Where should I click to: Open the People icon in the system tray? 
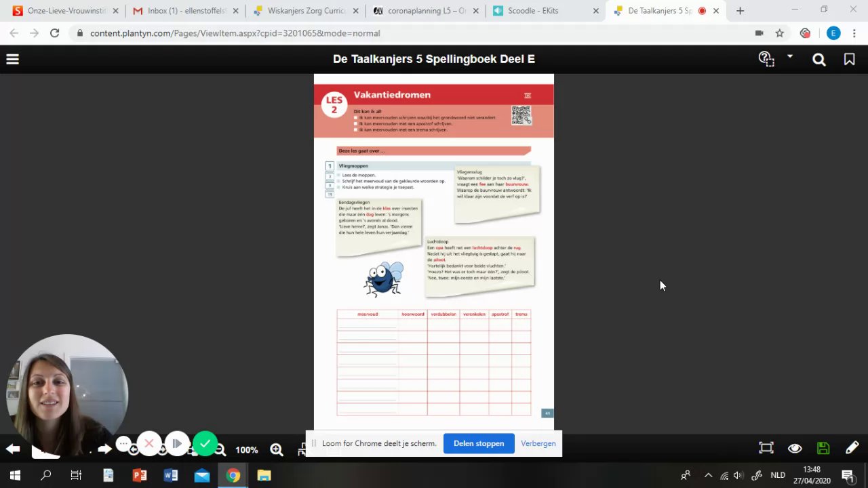(x=686, y=475)
